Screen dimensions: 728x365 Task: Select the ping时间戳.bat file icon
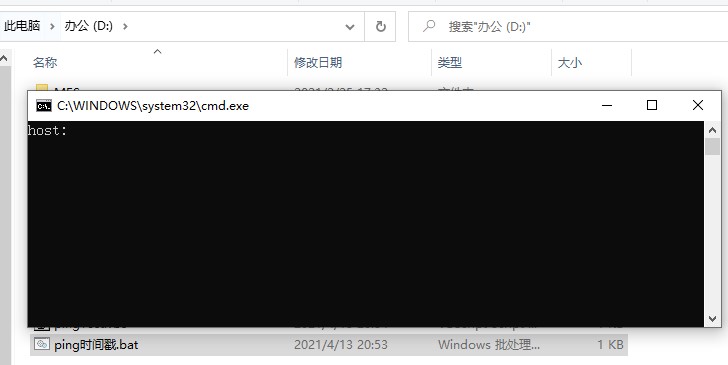click(x=41, y=344)
